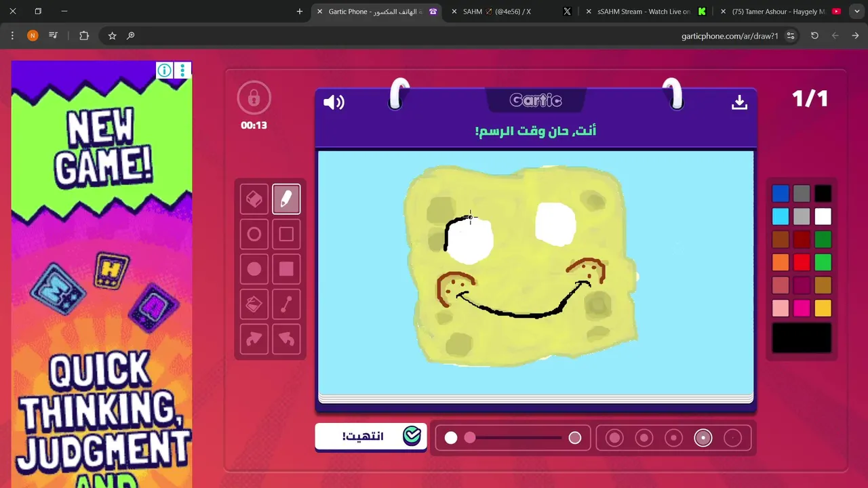Viewport: 868px width, 488px height.
Task: Bookmark this page with the star icon
Action: (113, 36)
